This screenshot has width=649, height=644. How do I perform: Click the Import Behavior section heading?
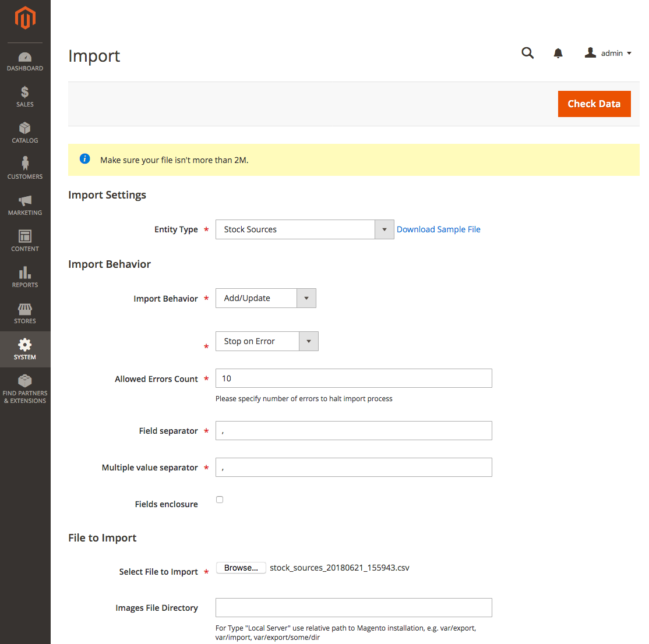click(110, 264)
